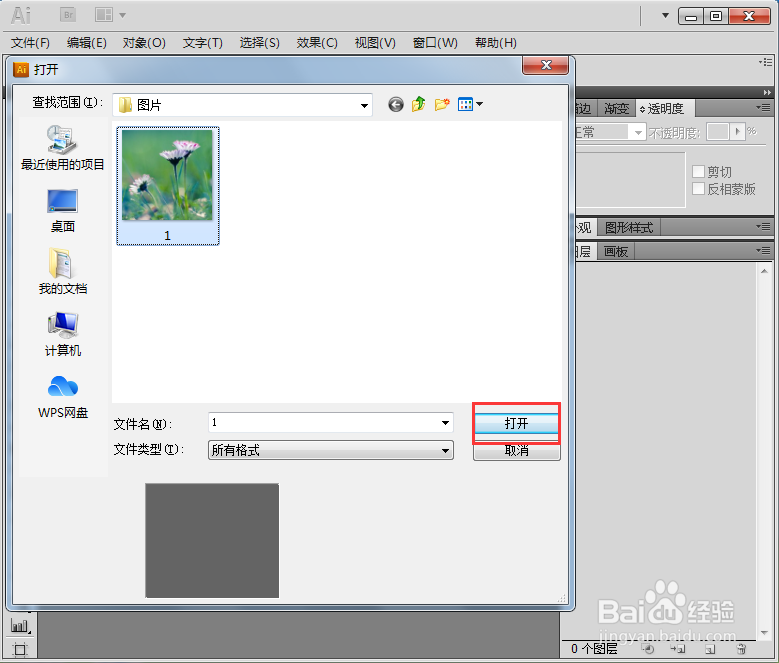Select the artboard tool icon
The width and height of the screenshot is (779, 663).
click(20, 650)
